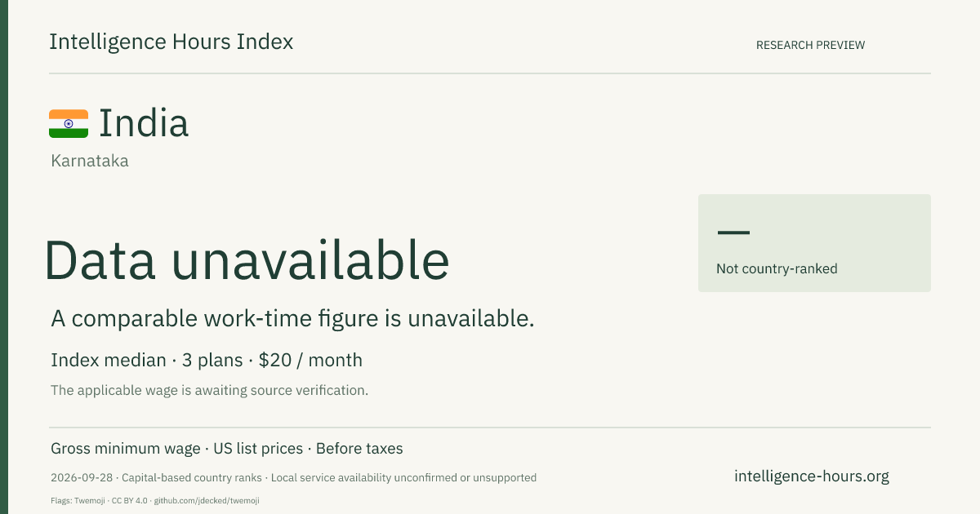Click the dash icon in the rank box
The height and width of the screenshot is (514, 980).
click(x=733, y=233)
